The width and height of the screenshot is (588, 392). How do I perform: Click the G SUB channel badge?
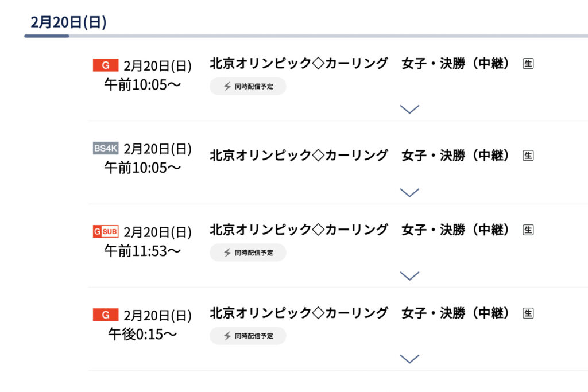(x=106, y=231)
